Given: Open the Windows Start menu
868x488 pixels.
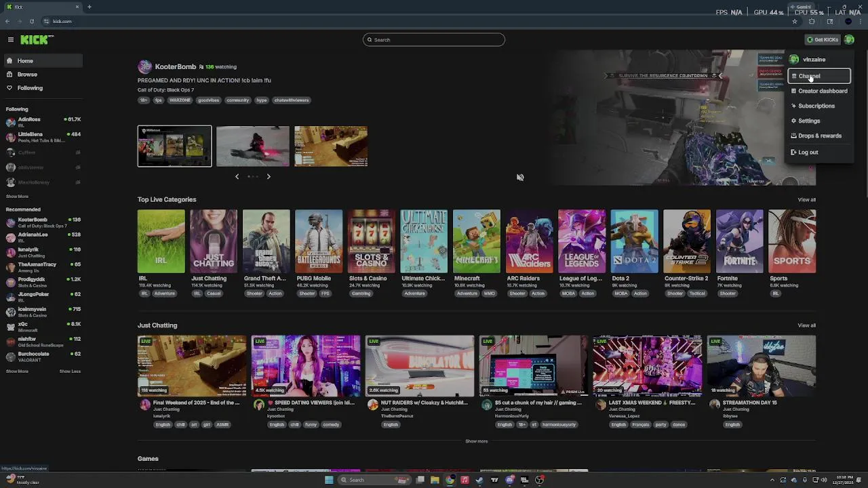Looking at the screenshot, I should point(329,480).
